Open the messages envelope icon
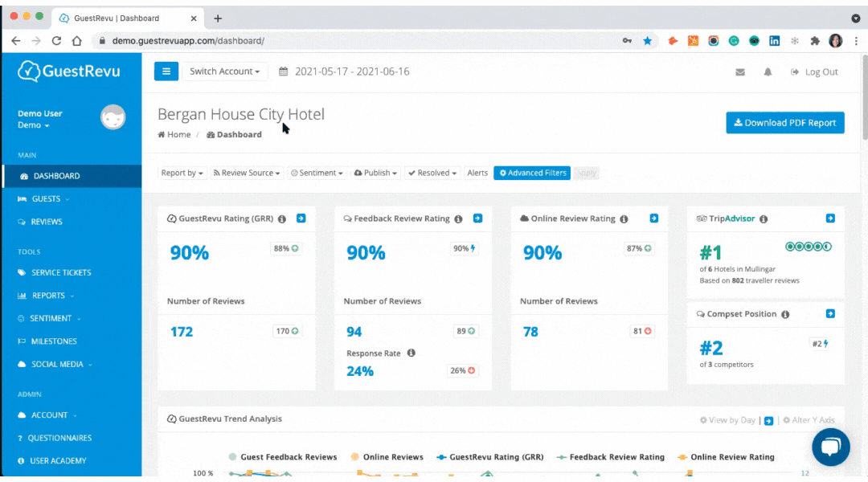This screenshot has width=868, height=482. click(x=739, y=71)
